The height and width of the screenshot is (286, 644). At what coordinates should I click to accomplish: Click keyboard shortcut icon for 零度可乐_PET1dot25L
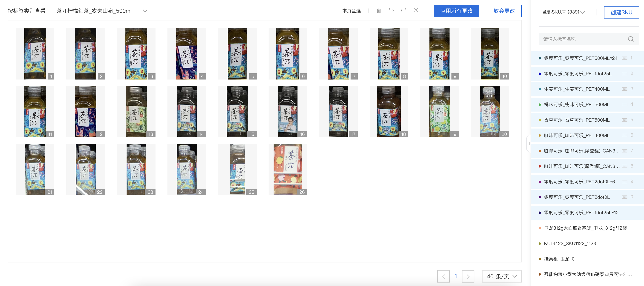click(625, 74)
